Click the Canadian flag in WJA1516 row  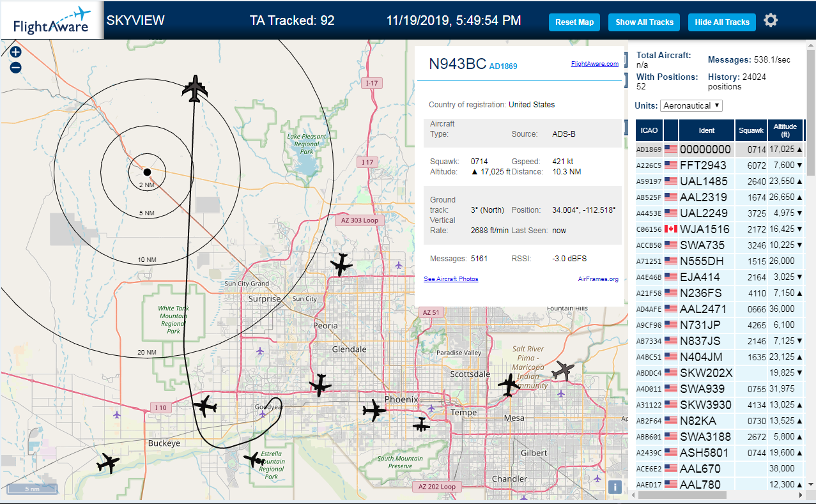click(x=671, y=229)
